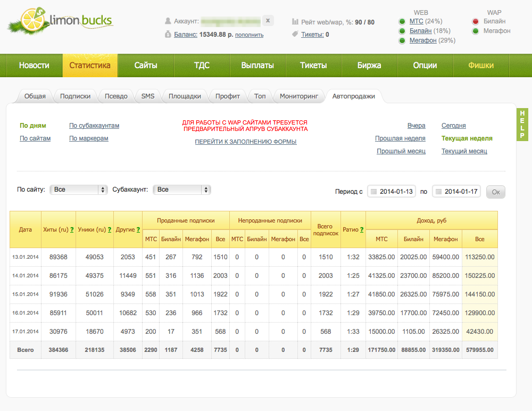
Task: Click the period end date field 2014-01-17
Action: click(x=461, y=192)
